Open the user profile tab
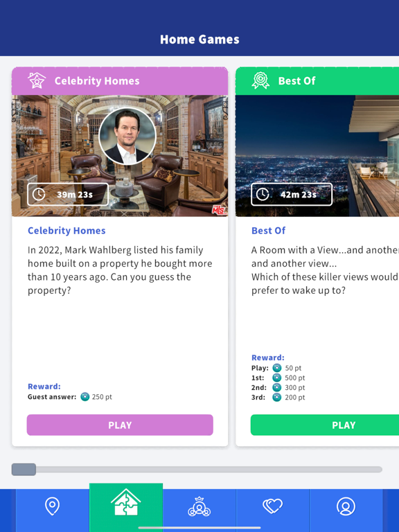Image resolution: width=399 pixels, height=532 pixels. [x=346, y=506]
